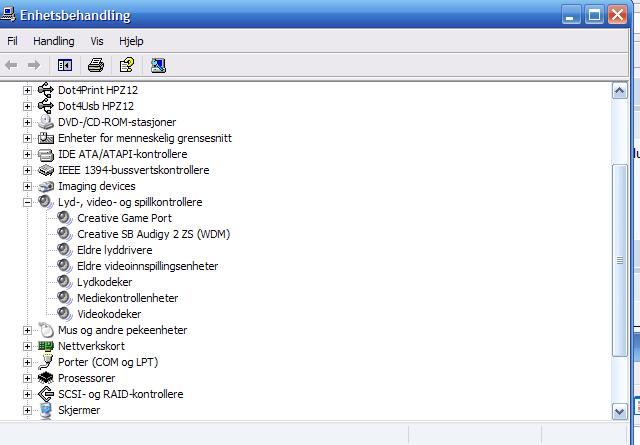Click the Dot4Usb HPZ12 USB icon
Viewport: 640px width, 445px height.
pos(46,106)
